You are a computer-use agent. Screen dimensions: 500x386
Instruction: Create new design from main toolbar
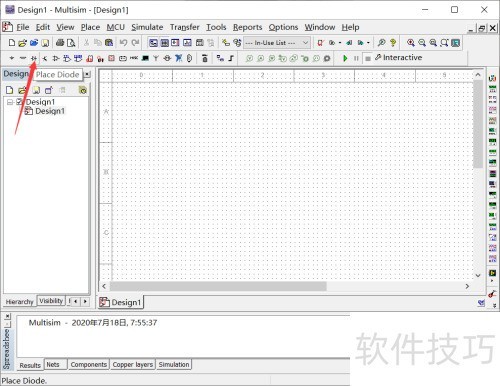tap(12, 43)
